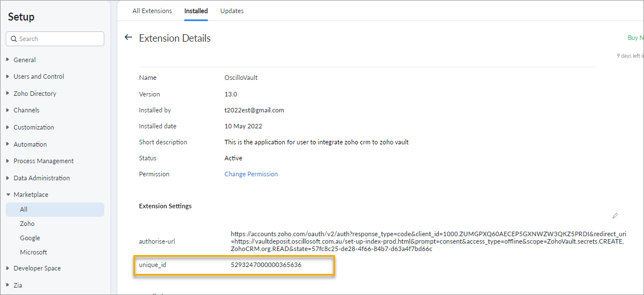
Task: Click the magnifier icon in Setup search
Action: pos(13,39)
